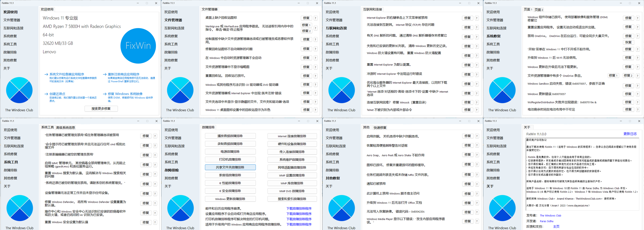644x230 pixels.
Task: Click ? beside 重置 Internet Explorer 为默认配置
Action: 477,65
